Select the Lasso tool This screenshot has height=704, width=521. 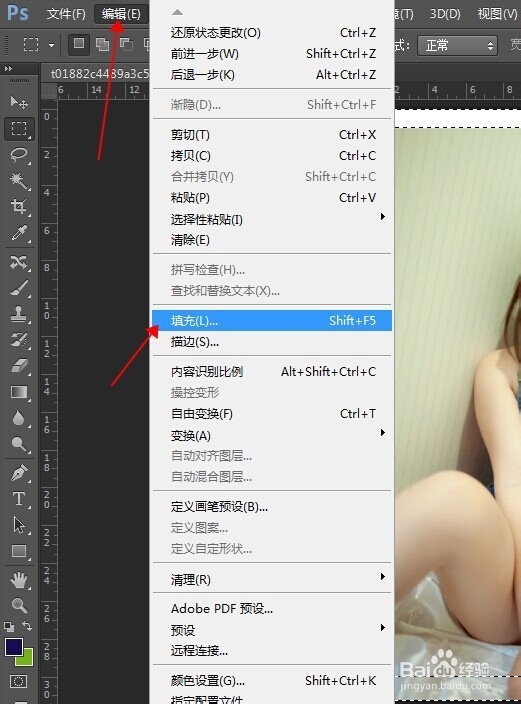pos(19,155)
